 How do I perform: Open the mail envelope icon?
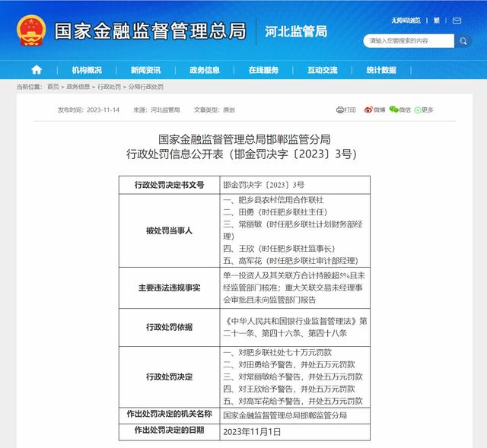[x=457, y=21]
